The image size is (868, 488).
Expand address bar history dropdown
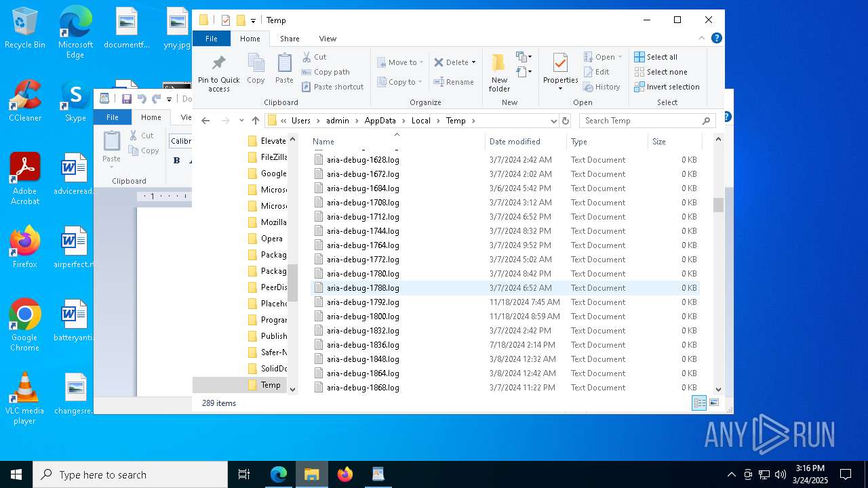pos(553,121)
